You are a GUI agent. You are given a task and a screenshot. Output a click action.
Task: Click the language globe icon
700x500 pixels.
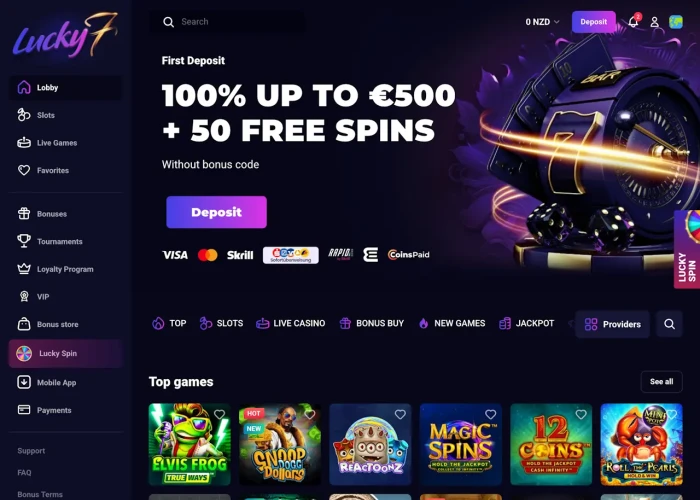(676, 22)
